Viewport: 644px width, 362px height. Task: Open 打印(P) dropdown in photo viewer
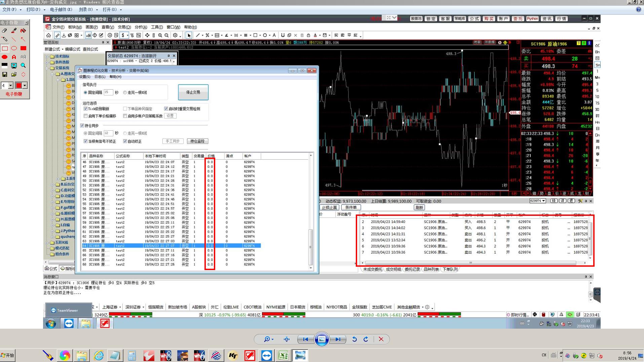pos(35,10)
